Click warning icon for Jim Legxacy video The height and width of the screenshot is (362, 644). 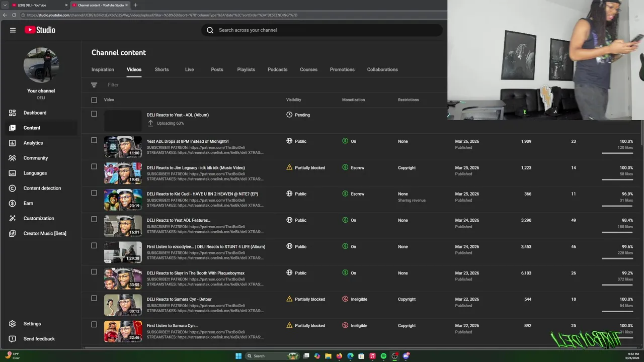coord(289,167)
